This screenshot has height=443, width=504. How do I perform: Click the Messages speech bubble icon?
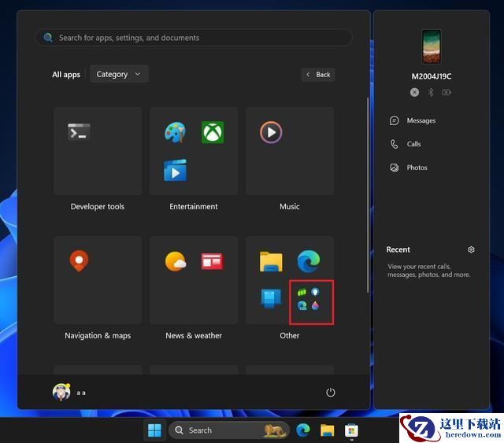[x=395, y=120]
